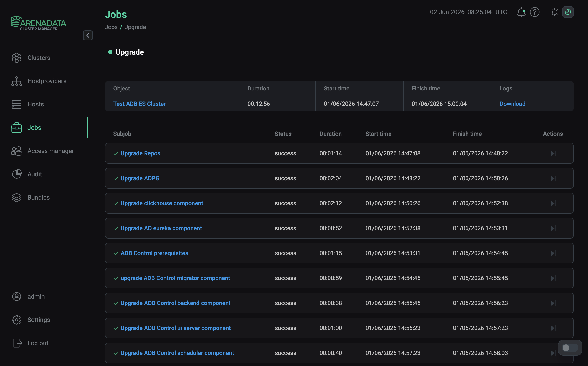Click the Actions column header
The height and width of the screenshot is (366, 588).
(x=553, y=134)
